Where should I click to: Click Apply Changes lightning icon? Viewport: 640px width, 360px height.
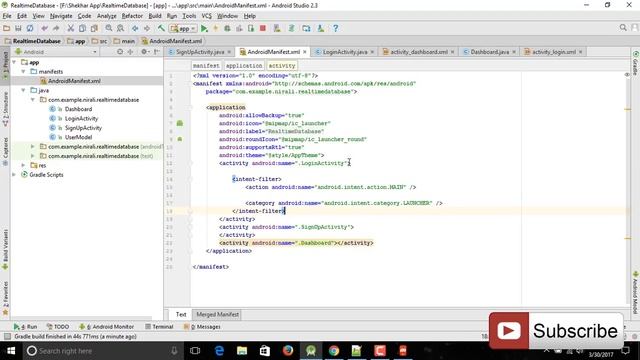(x=216, y=28)
